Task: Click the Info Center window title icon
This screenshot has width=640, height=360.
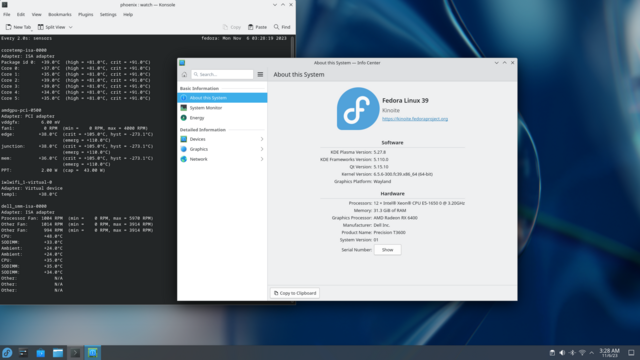Action: pyautogui.click(x=182, y=63)
